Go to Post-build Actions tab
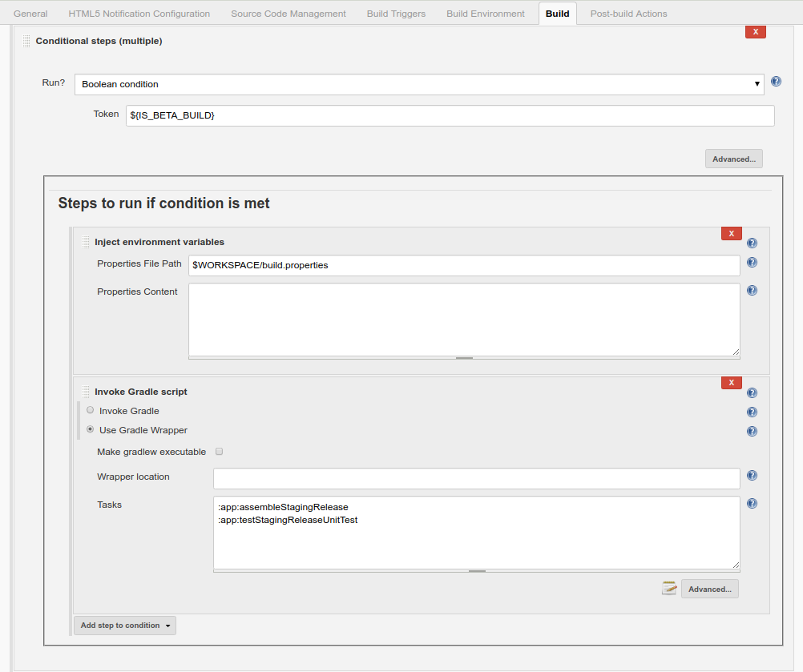The image size is (803, 672). coord(628,14)
